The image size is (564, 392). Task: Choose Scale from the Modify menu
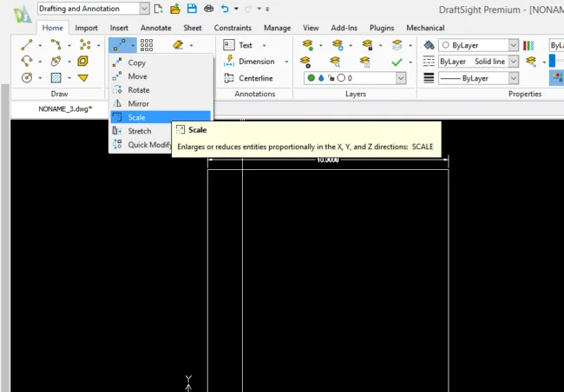tap(136, 117)
